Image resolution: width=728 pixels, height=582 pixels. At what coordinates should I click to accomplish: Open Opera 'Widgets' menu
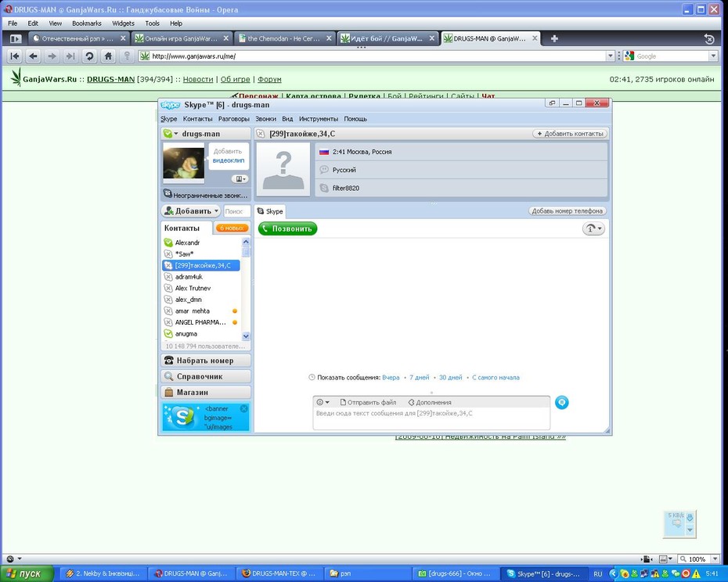click(123, 23)
